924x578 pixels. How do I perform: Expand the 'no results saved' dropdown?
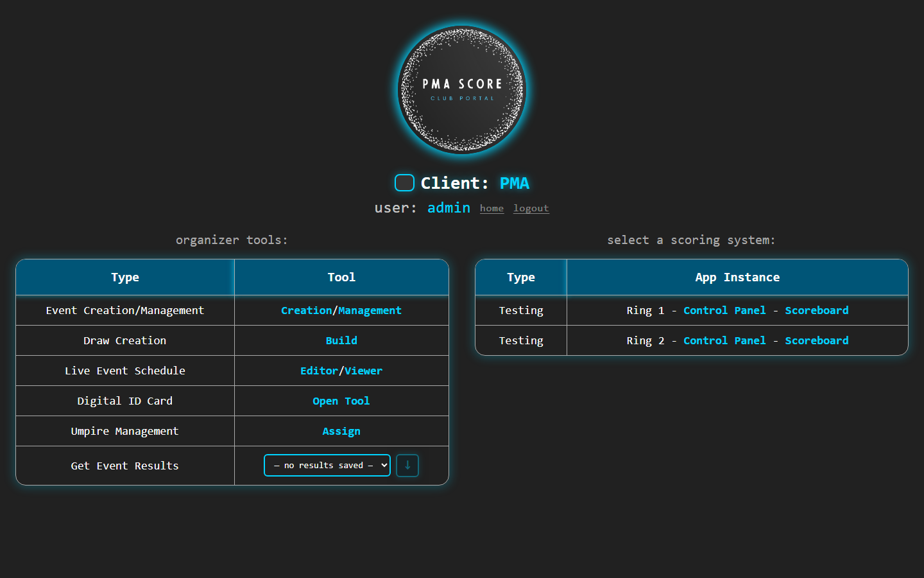coord(327,466)
